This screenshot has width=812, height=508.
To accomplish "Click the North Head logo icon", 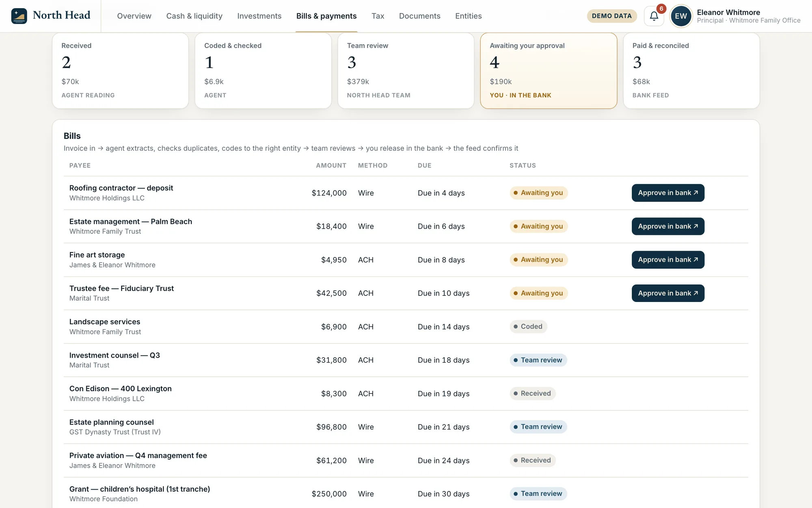I will (19, 16).
